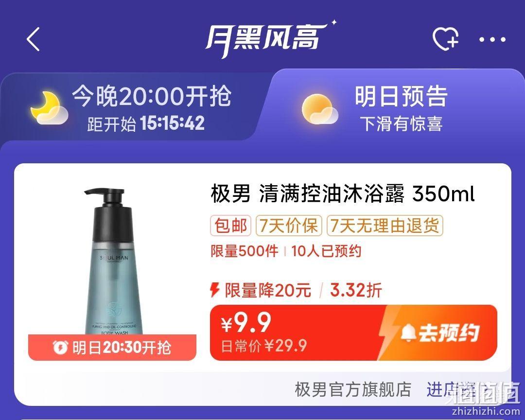
Task: Tap the back arrow icon
Action: pos(33,39)
